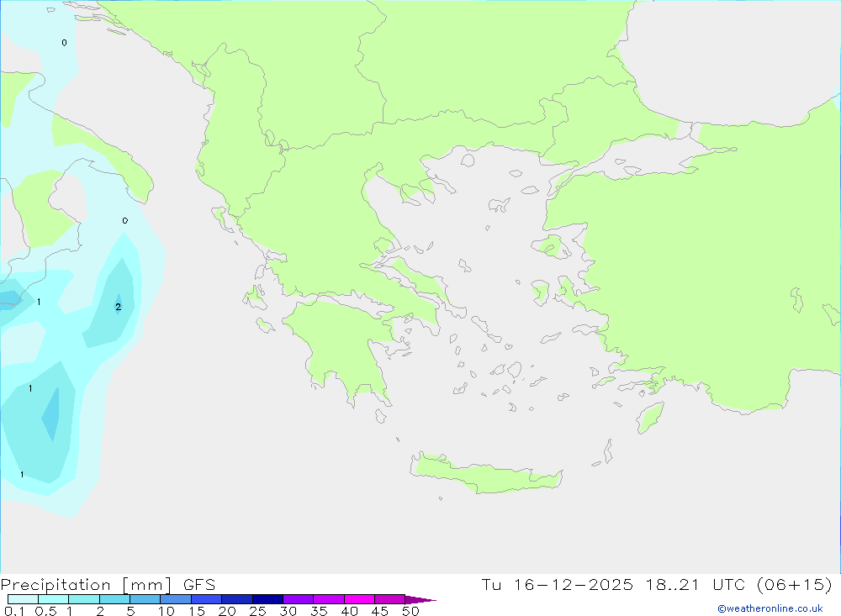
Task: Click the 'GFS' model label
Action: [x=199, y=585]
